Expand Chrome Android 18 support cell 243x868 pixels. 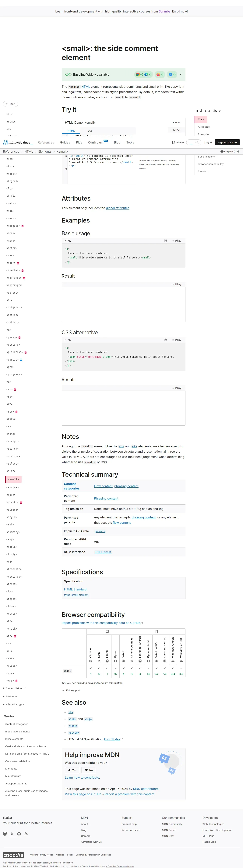[132, 671]
